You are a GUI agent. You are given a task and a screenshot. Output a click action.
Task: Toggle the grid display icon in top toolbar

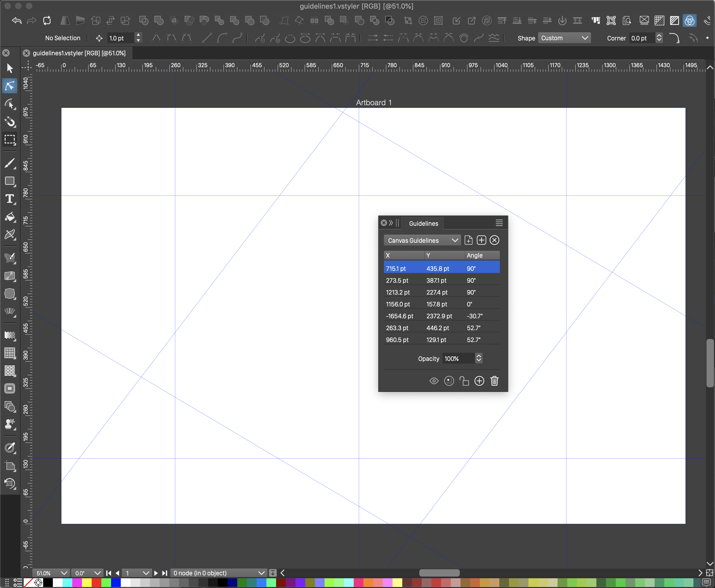[659, 21]
